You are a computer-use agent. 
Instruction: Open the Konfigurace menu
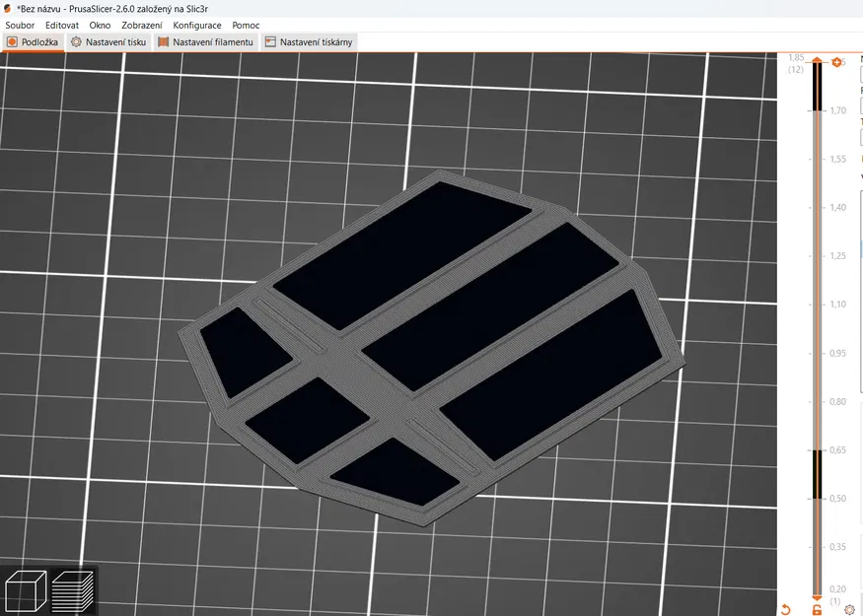click(197, 26)
